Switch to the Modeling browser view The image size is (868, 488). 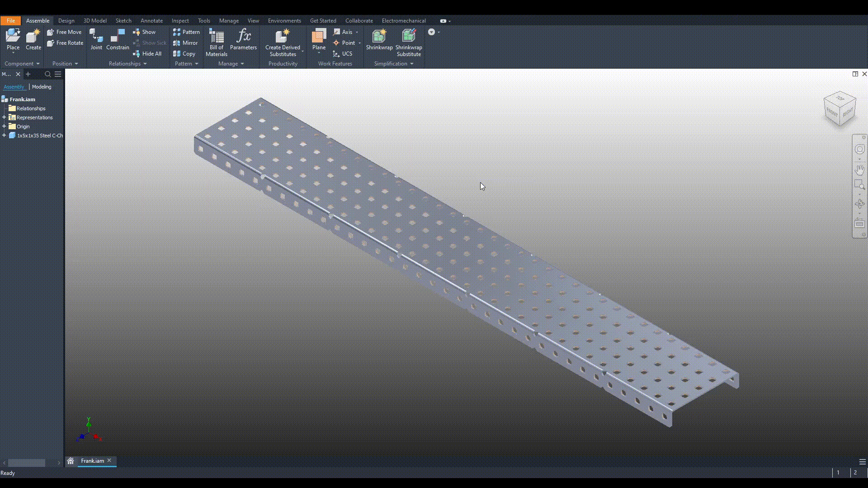click(x=42, y=87)
